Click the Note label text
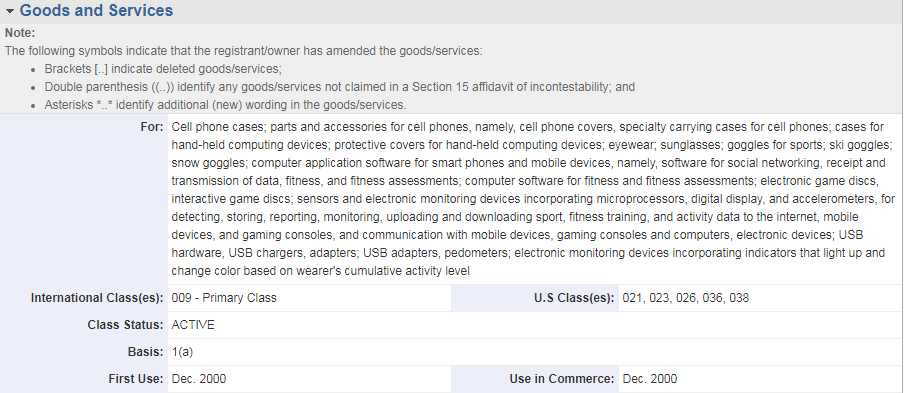This screenshot has width=904, height=393. pos(20,33)
